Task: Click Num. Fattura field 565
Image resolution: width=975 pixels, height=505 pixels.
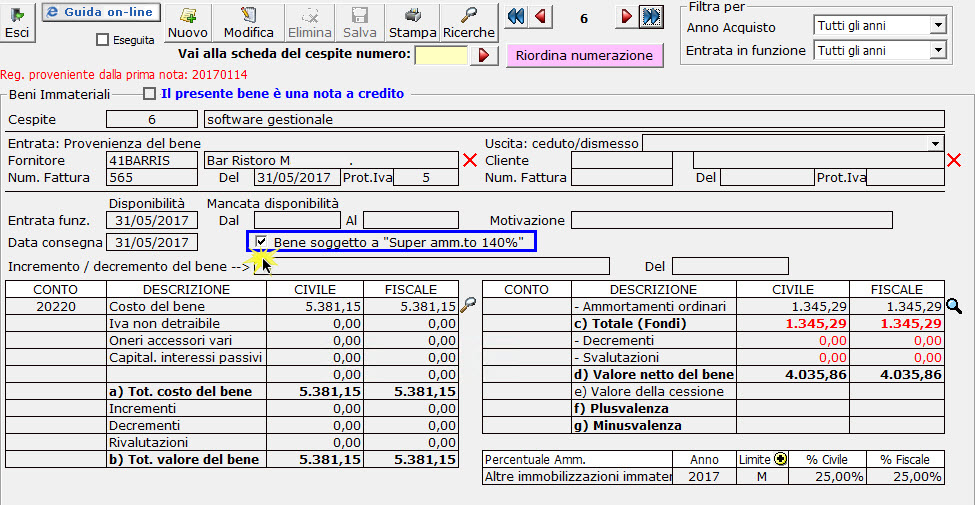Action: pos(152,178)
